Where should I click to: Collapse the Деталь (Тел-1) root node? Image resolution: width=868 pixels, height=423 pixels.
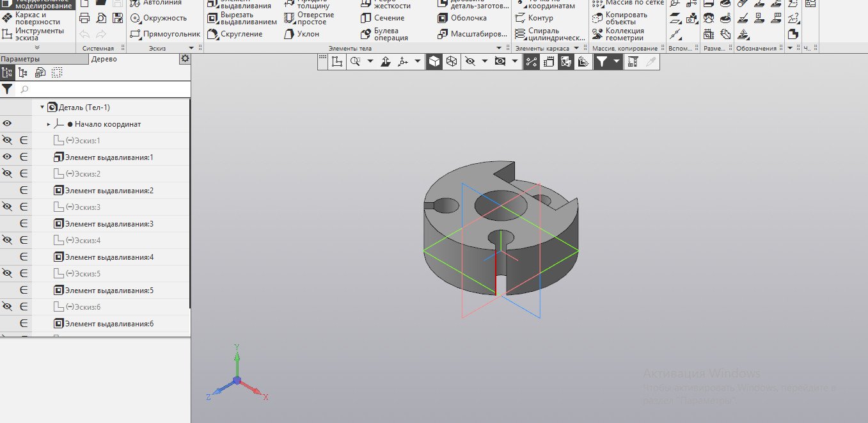pos(42,108)
